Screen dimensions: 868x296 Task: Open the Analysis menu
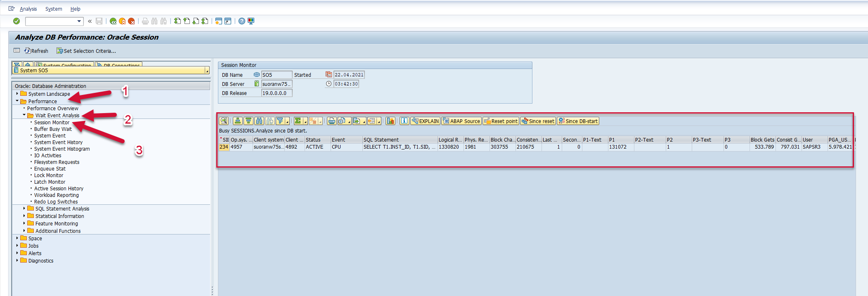(28, 9)
